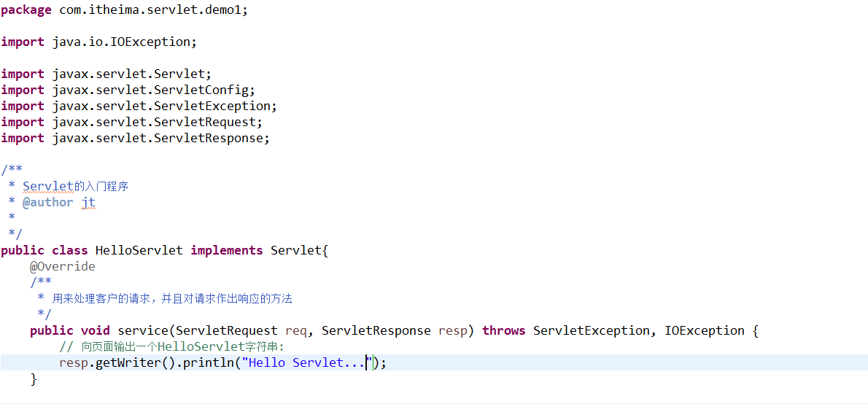868x404 pixels.
Task: Click the package declaration line
Action: [x=124, y=10]
